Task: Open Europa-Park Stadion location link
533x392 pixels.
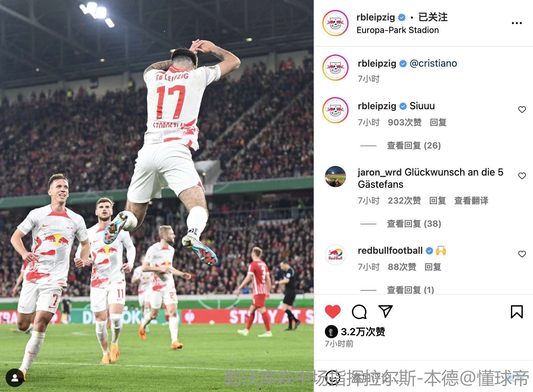Action: (x=397, y=30)
